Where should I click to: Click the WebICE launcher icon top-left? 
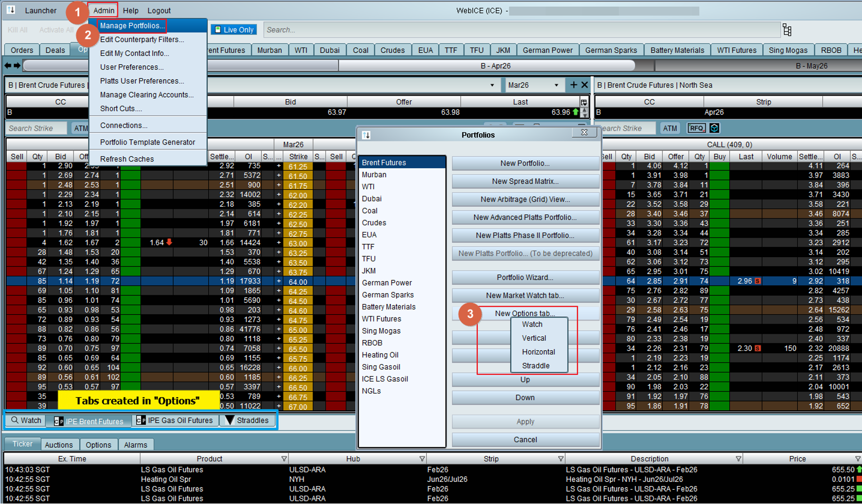point(11,10)
